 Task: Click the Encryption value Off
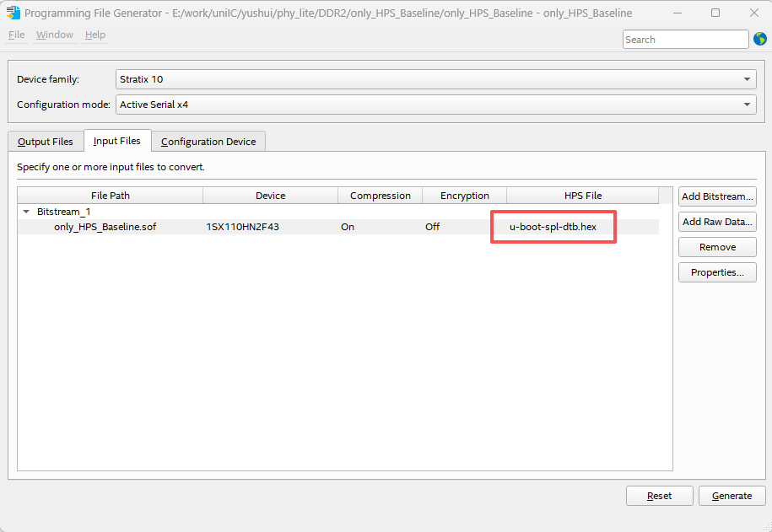coord(432,227)
